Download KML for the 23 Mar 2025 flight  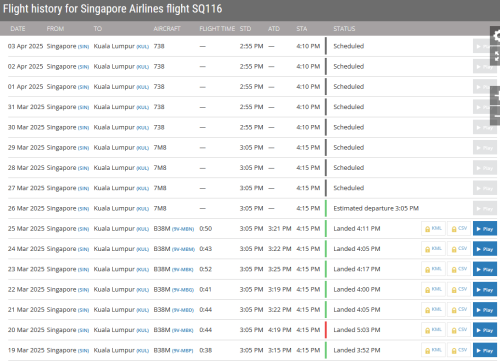click(x=433, y=269)
